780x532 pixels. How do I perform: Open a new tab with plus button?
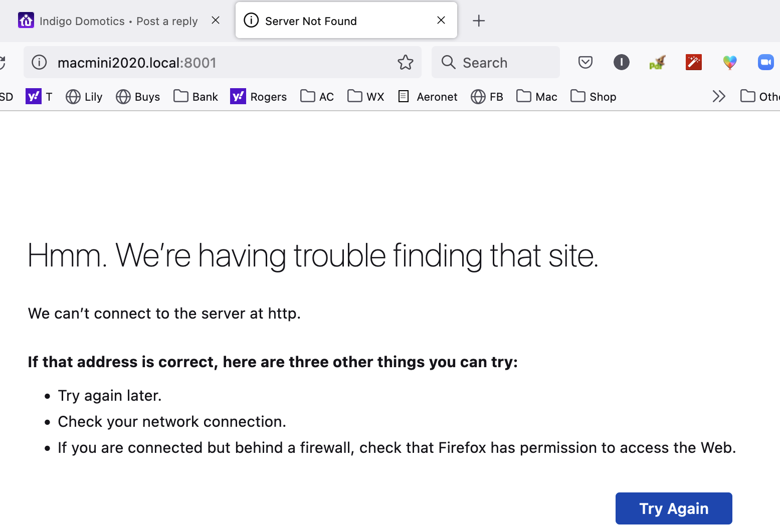tap(479, 21)
